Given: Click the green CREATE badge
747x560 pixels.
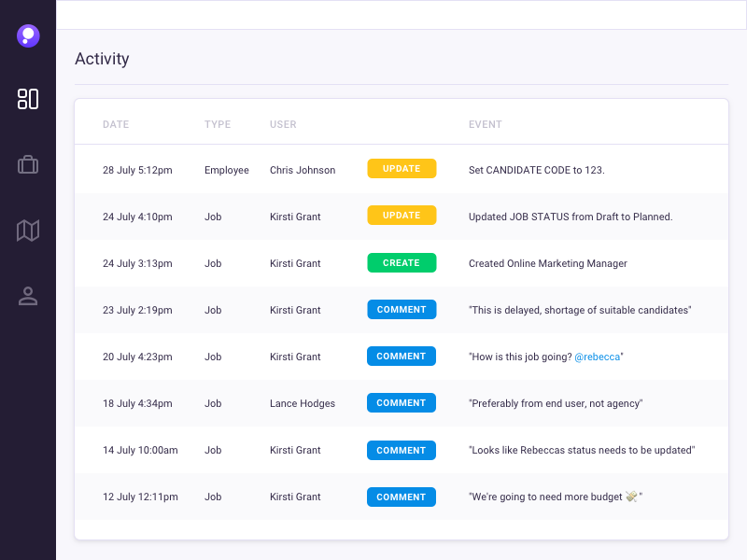Looking at the screenshot, I should [x=402, y=263].
